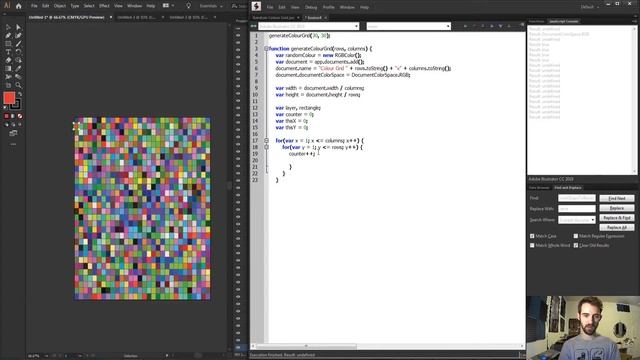This screenshot has height=360, width=640.
Task: Toggle the Match Whole Word checkbox
Action: coord(532,245)
